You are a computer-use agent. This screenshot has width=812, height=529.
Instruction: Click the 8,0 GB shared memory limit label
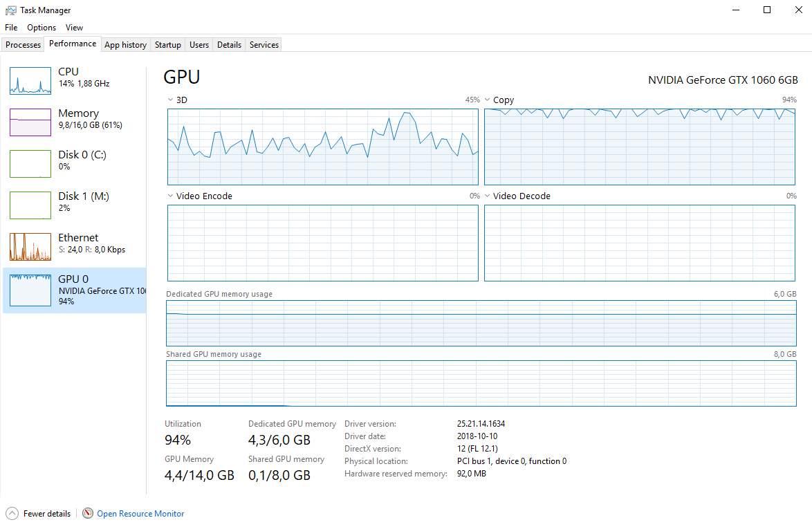[785, 354]
